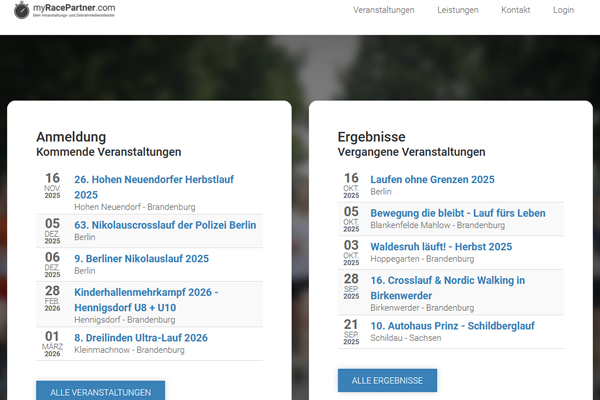Click the Login link in navigation
Image resolution: width=600 pixels, height=400 pixels.
(x=563, y=10)
